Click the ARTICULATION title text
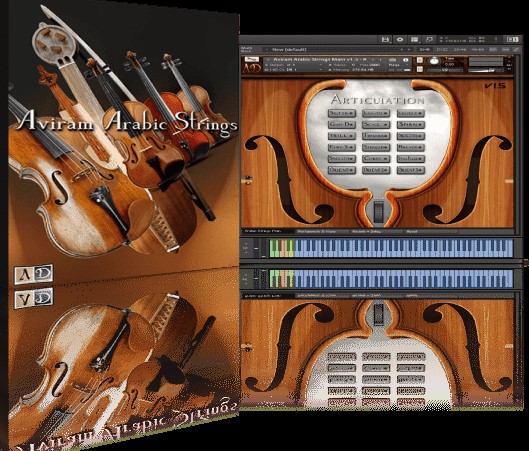 [378, 100]
